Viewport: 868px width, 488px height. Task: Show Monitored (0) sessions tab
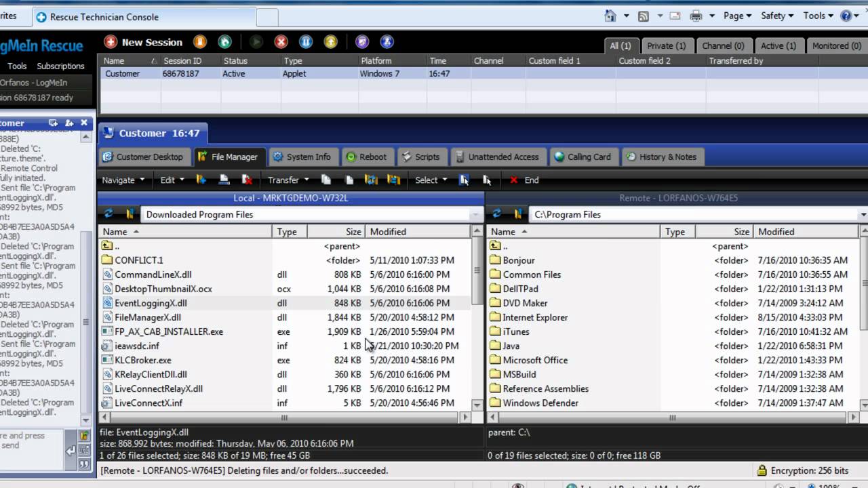(836, 45)
